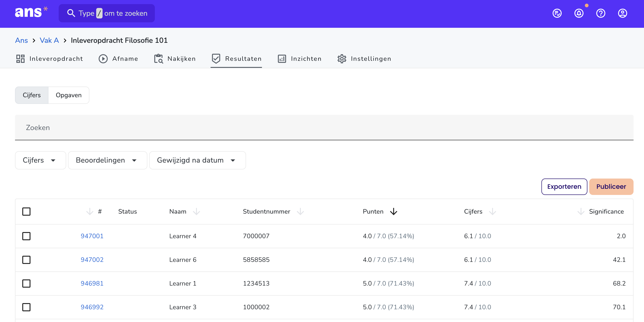
Task: Switch to the Afname tab
Action: [x=118, y=59]
